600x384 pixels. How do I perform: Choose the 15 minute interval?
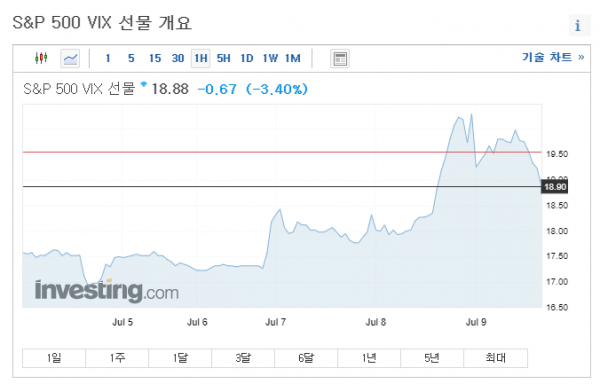click(155, 59)
